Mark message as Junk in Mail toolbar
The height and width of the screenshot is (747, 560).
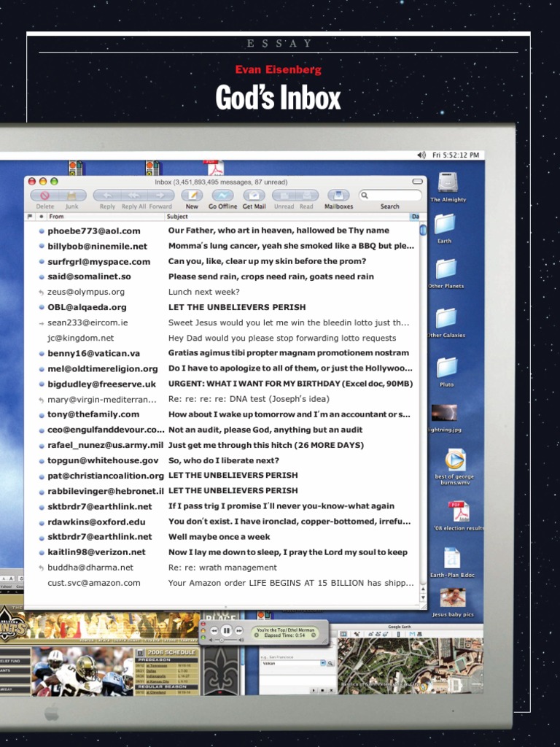click(72, 196)
